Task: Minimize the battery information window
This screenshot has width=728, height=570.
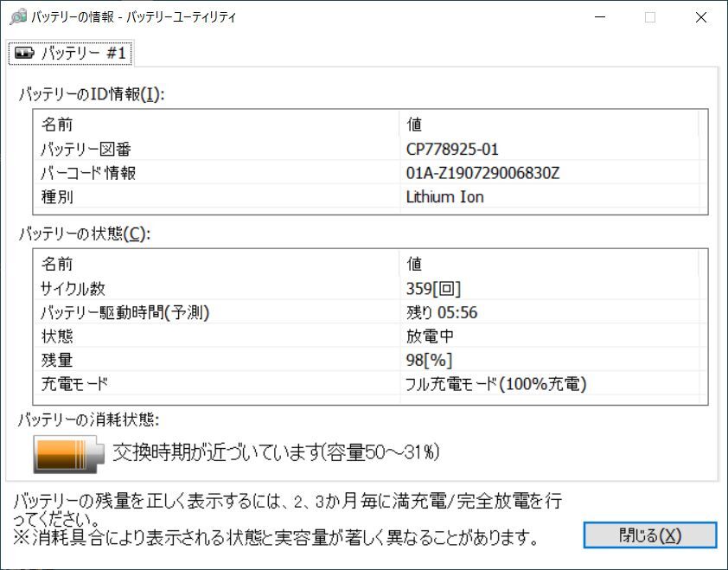Action: 600,17
